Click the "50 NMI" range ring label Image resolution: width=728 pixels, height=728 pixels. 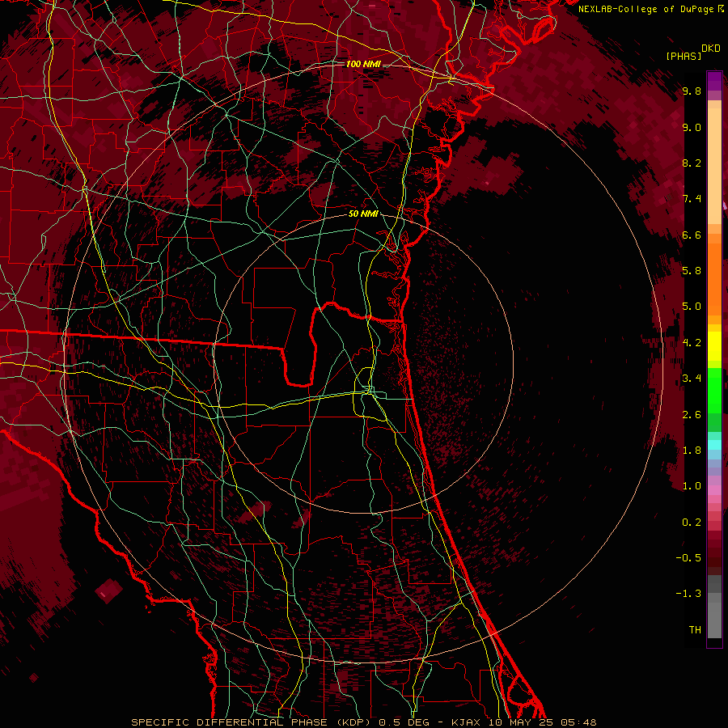[x=363, y=214]
